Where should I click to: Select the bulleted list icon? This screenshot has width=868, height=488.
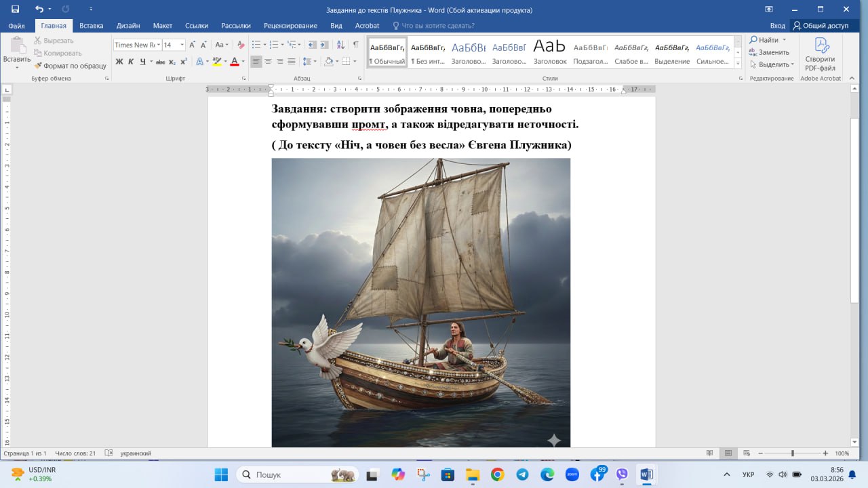pyautogui.click(x=256, y=45)
